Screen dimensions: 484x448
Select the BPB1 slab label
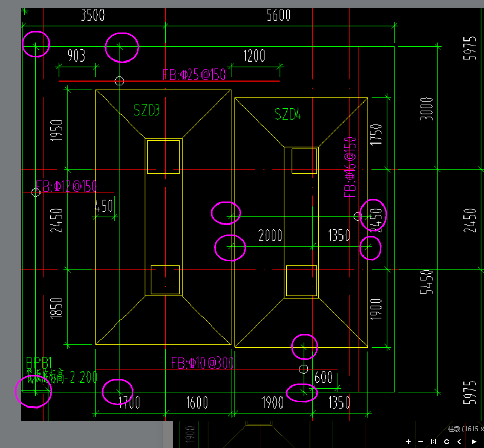[38, 362]
